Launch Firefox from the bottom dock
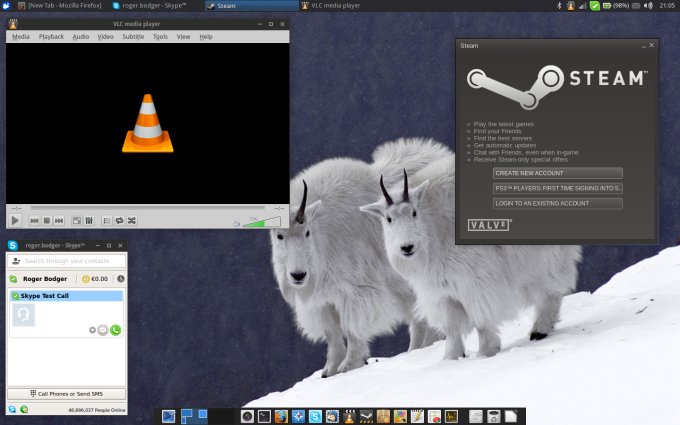This screenshot has height=425, width=680. 281,415
